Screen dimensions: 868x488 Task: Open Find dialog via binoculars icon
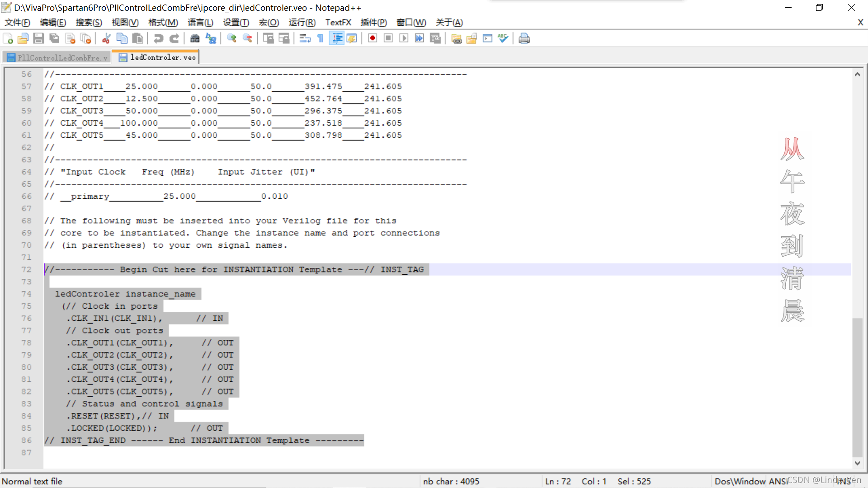pos(195,38)
